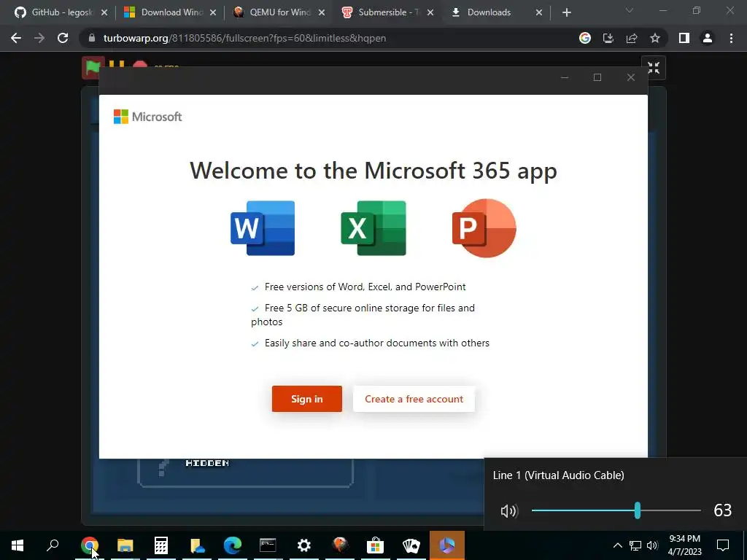
Task: Click the install app icon
Action: [x=608, y=38]
